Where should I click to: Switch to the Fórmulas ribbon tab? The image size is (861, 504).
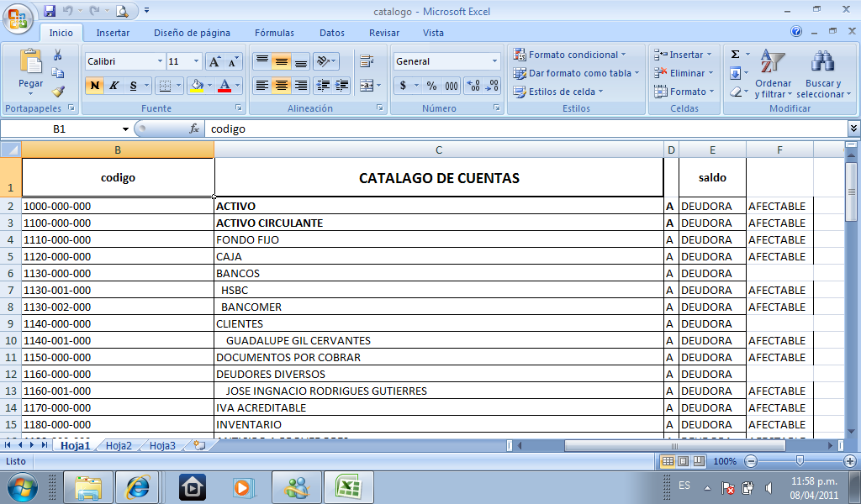(274, 33)
